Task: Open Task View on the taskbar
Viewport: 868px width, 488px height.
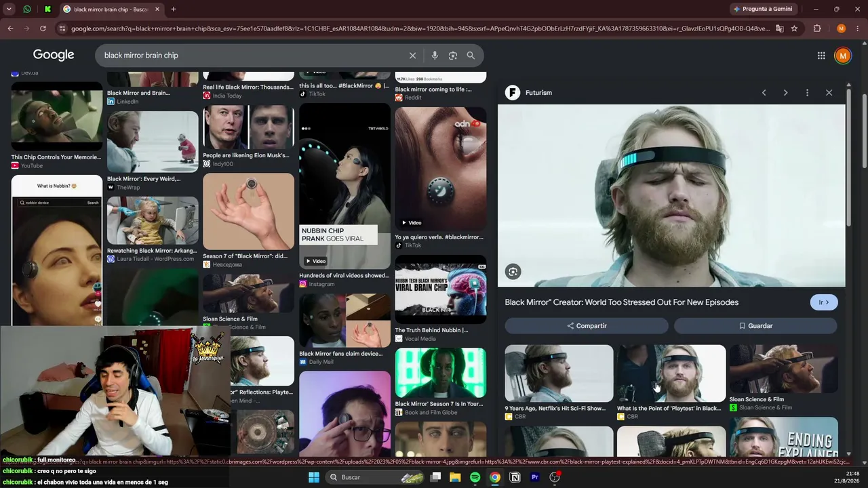Action: (x=436, y=477)
